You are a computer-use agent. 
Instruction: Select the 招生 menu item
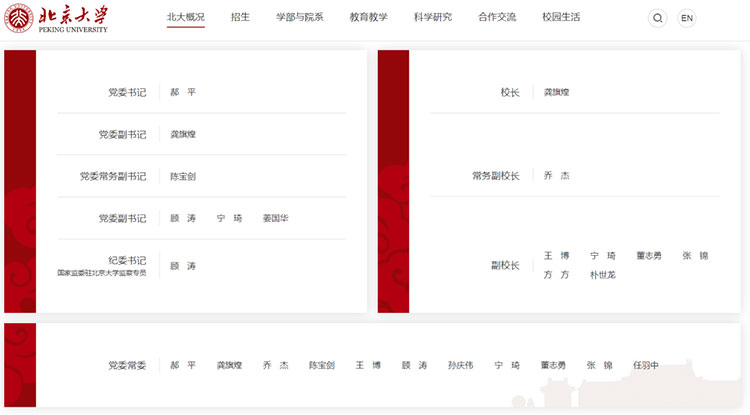[x=240, y=18]
